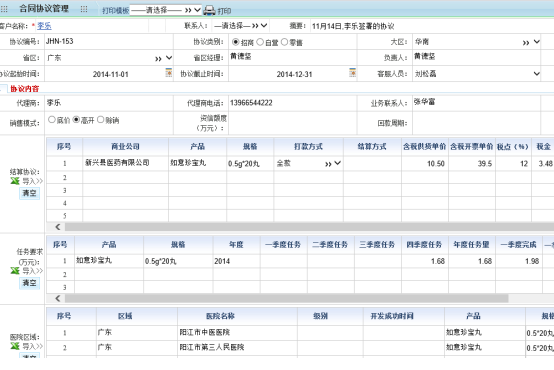
Task: Click Excel import icon for hospital region
Action: tap(15, 346)
